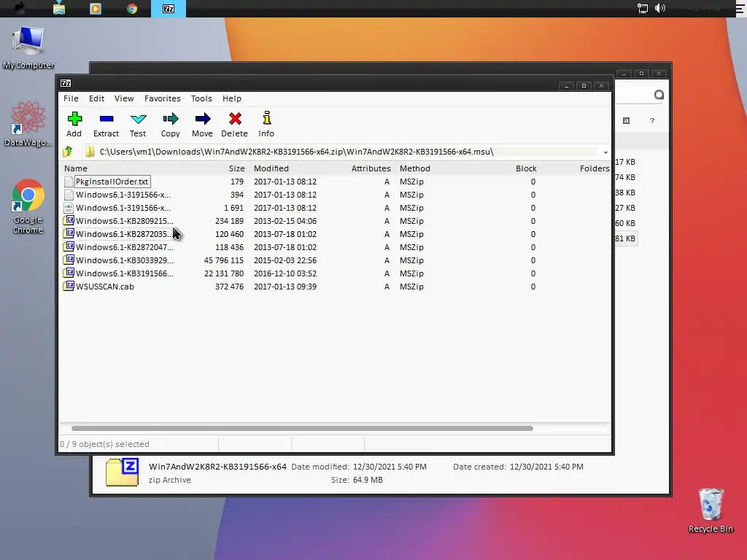747x560 pixels.
Task: Click the 45 796 115 size cell
Action: [224, 260]
